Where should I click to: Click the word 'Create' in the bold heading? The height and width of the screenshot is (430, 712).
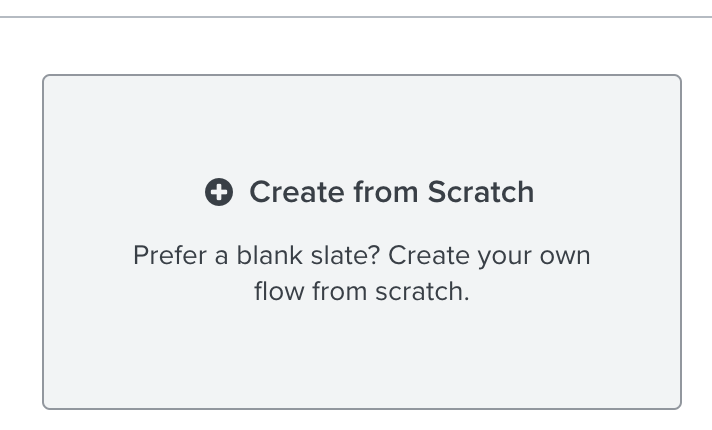point(297,192)
